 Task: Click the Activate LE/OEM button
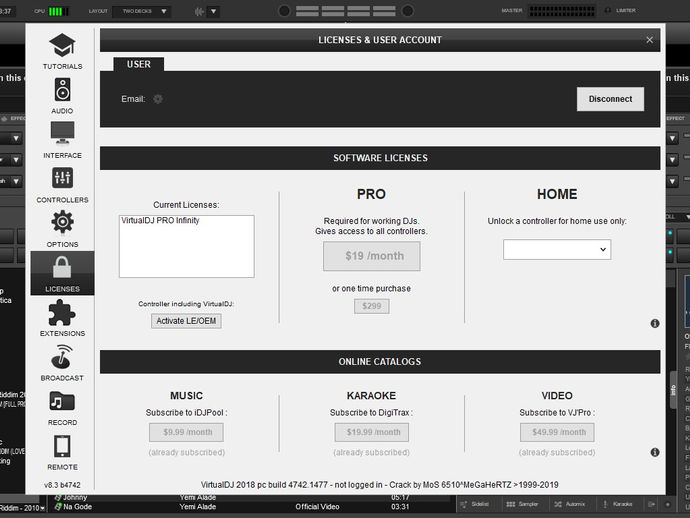[186, 321]
